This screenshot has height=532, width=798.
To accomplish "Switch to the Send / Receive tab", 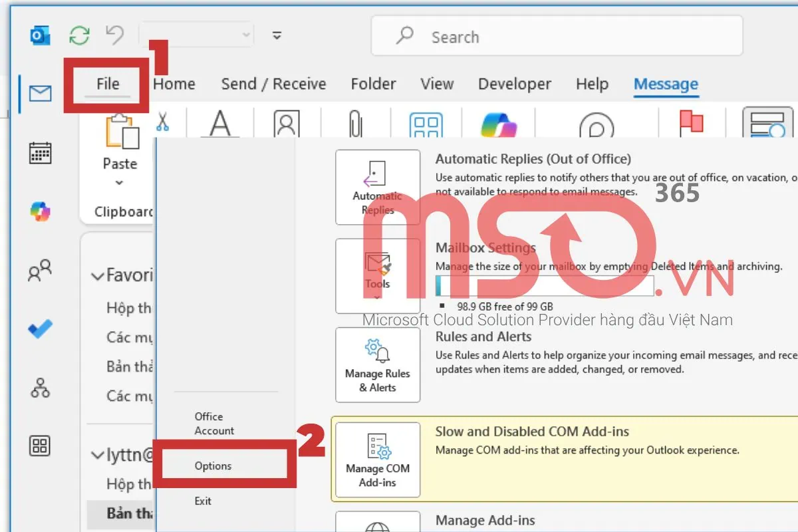I will point(273,84).
